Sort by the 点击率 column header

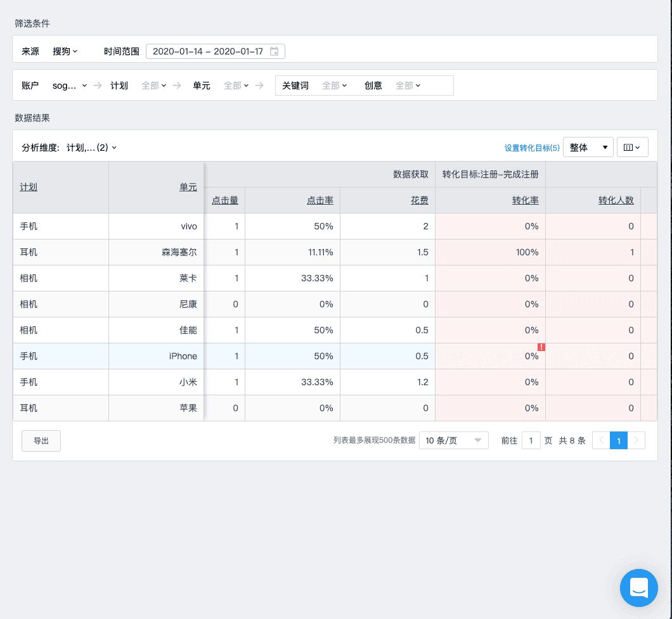pyautogui.click(x=320, y=200)
